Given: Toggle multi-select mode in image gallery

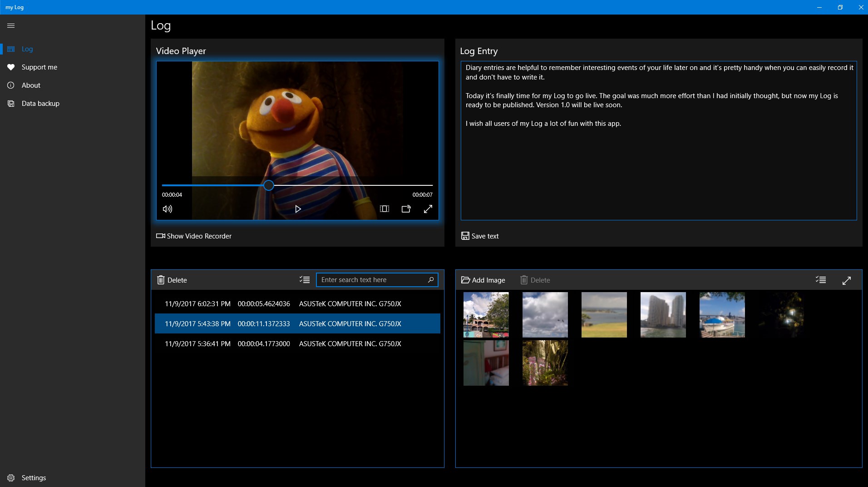Looking at the screenshot, I should point(821,280).
